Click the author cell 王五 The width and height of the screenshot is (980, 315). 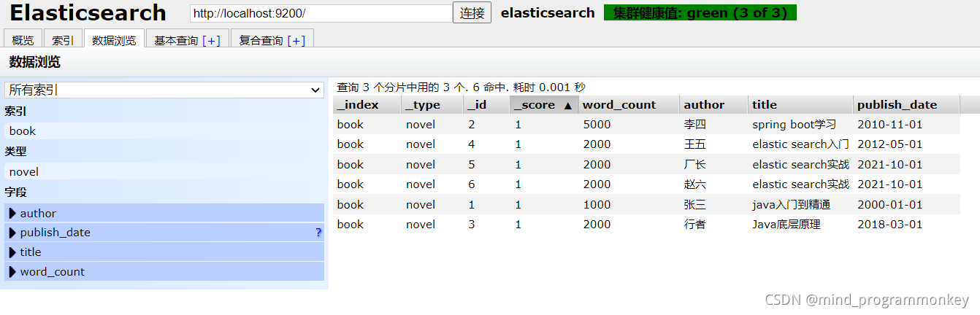[695, 144]
